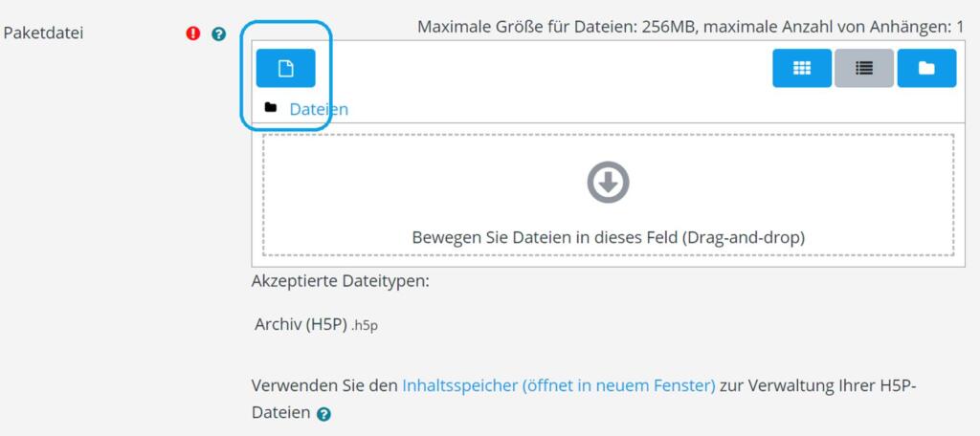
Task: Click the 'Verwenden Sie den' text
Action: 323,385
